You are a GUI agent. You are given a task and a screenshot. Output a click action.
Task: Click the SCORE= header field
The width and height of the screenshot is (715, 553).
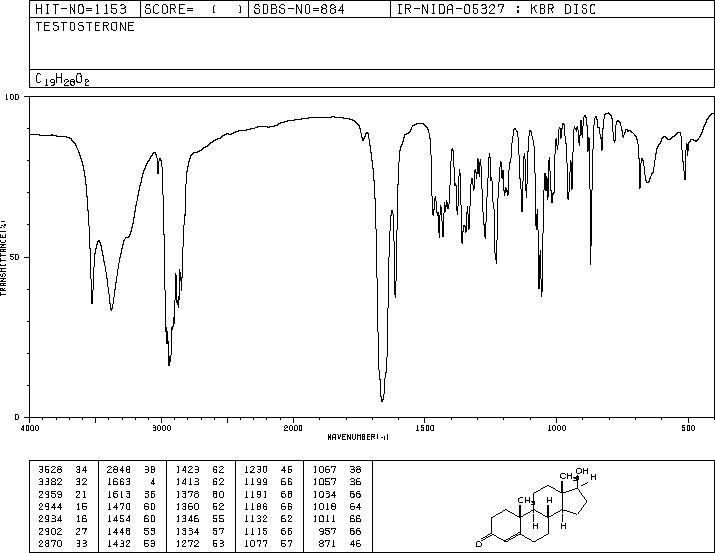(193, 9)
